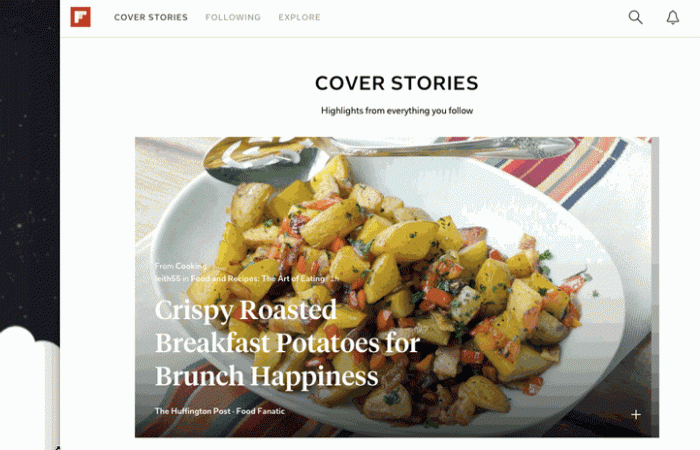Click the '1h' timestamp on the story
This screenshot has height=450, width=700.
point(335,279)
